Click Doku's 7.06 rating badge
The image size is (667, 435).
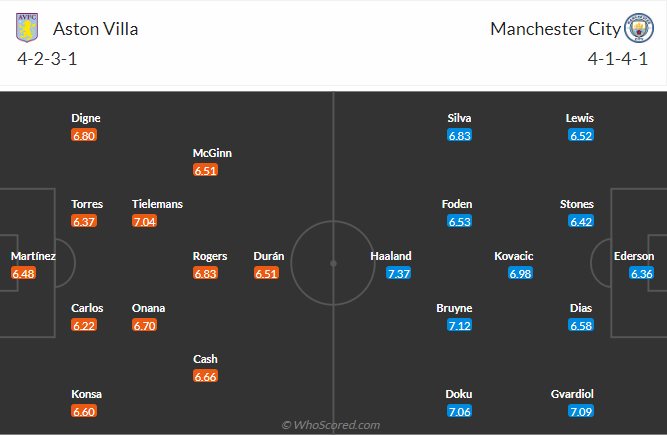(459, 411)
